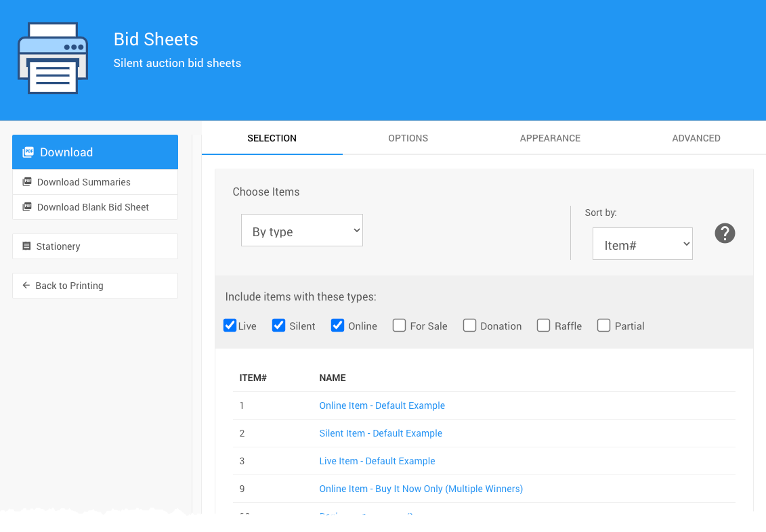
Task: Click the PDF icon beside Download
Action: (x=28, y=152)
